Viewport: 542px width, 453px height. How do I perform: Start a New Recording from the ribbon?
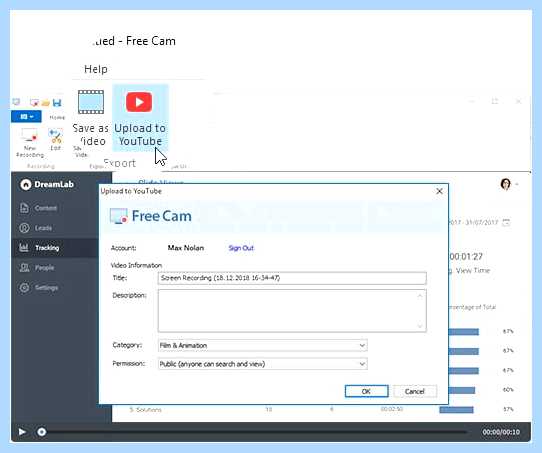[x=30, y=142]
